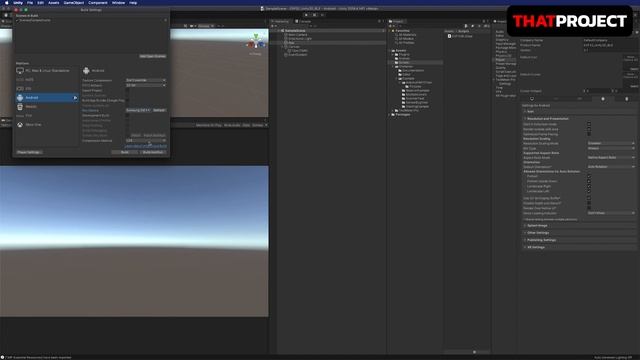Click the Refresh button beside Run Device

pos(159,110)
